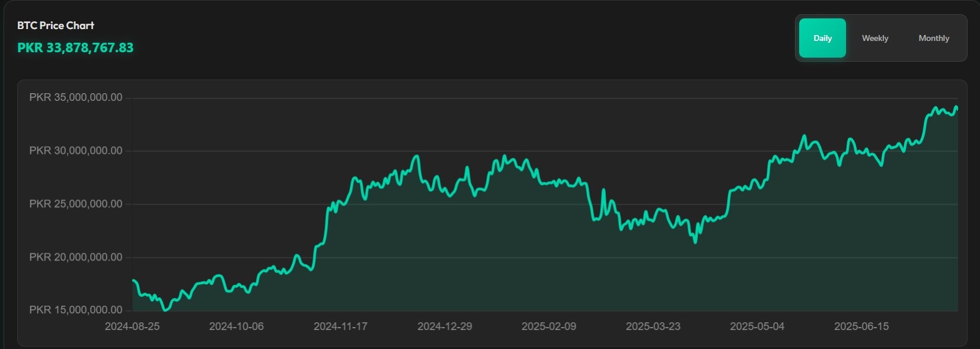980x349 pixels.
Task: Switch to the Monthly chart view
Action: click(934, 38)
